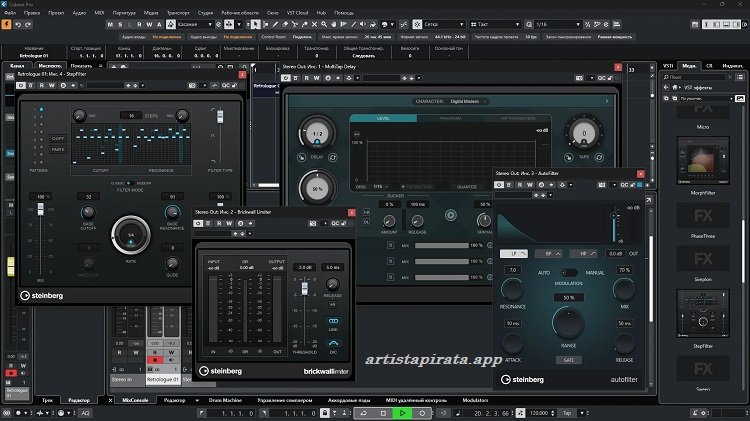
Task: Click Taps sync icon in MultiTap Delay
Action: (x=599, y=157)
